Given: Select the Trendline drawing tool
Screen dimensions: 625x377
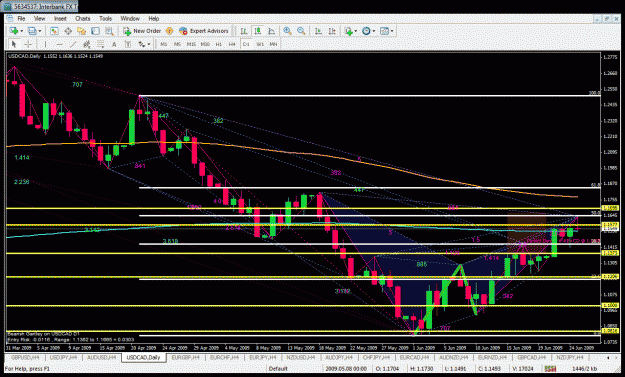Looking at the screenshot, I should click(73, 44).
